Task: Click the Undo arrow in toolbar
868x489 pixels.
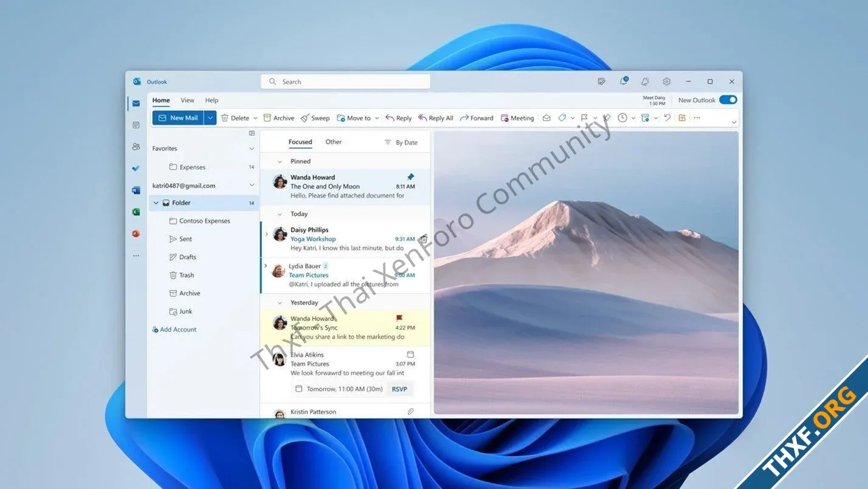Action: (x=667, y=118)
